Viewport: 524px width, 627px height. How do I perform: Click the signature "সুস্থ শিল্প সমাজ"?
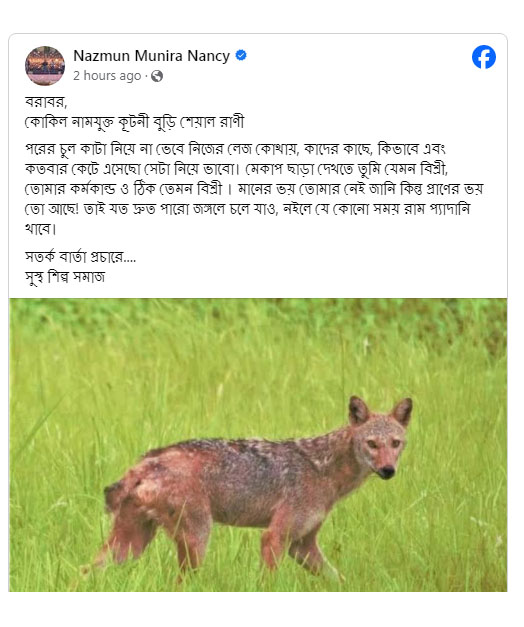[x=65, y=277]
